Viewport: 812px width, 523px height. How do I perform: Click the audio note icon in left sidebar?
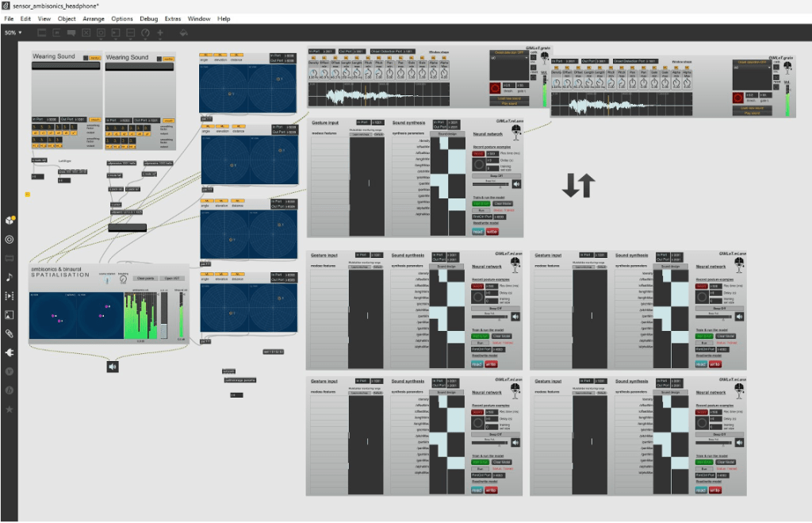(x=10, y=277)
